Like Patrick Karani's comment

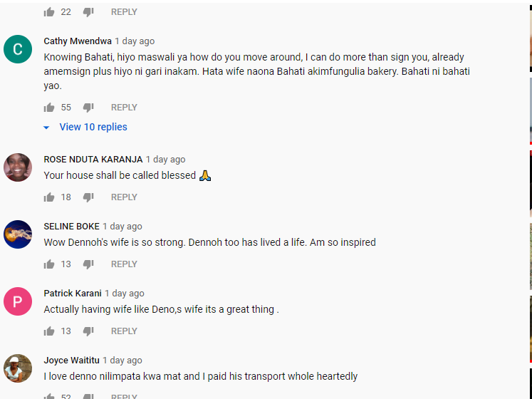point(49,331)
